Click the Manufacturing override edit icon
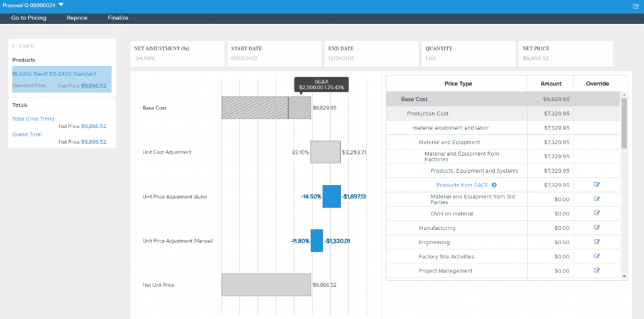The height and width of the screenshot is (319, 644). click(597, 227)
